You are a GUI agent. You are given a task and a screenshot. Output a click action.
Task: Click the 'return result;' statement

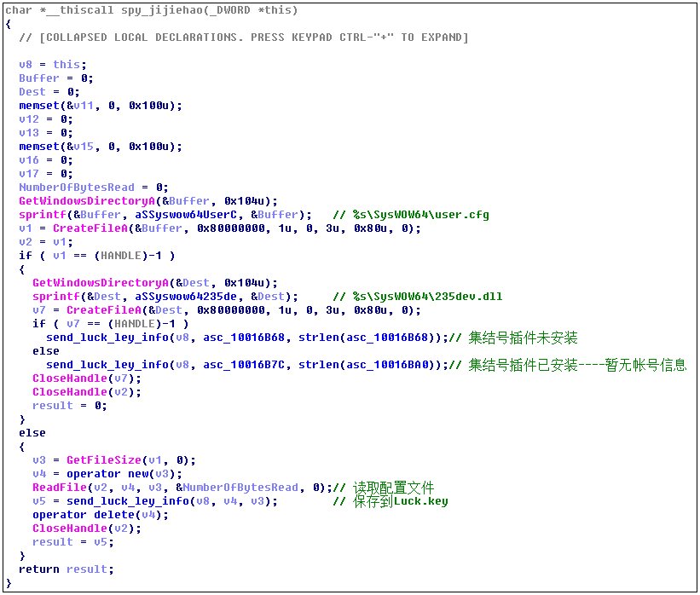66,569
